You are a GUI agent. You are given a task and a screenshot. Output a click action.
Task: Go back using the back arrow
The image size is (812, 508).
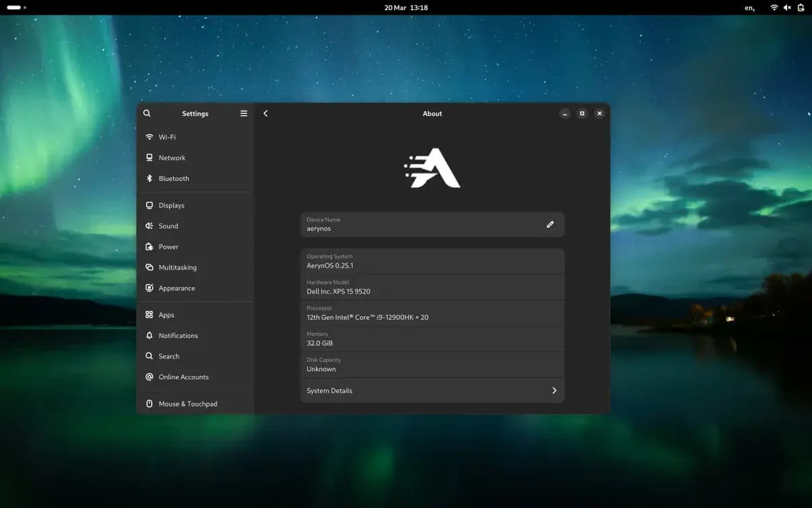tap(265, 113)
